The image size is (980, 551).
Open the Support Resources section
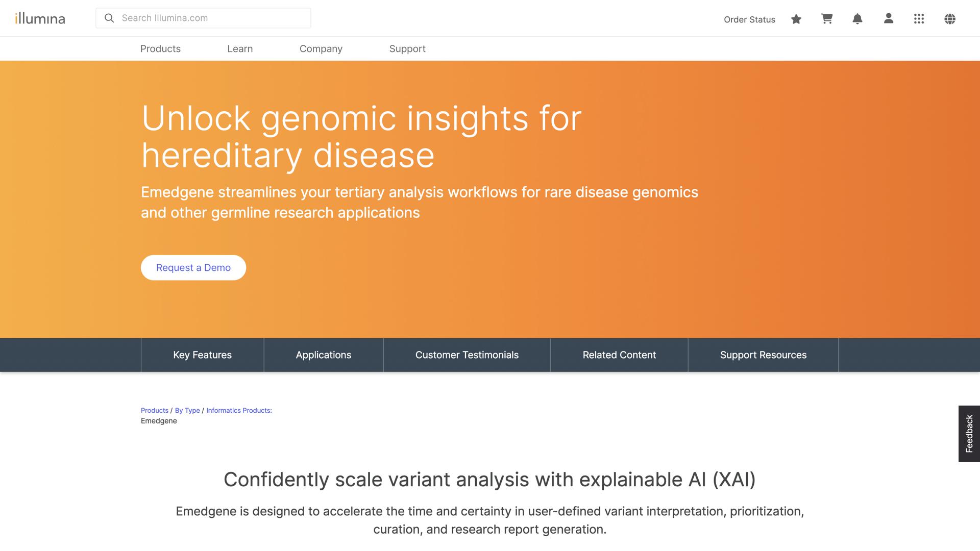(x=763, y=355)
